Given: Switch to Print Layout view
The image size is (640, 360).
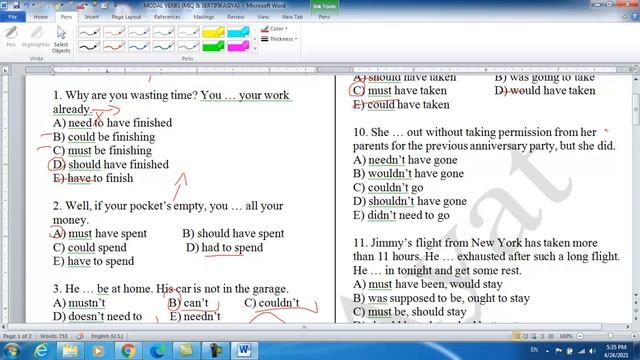Looking at the screenshot, I should (x=516, y=336).
